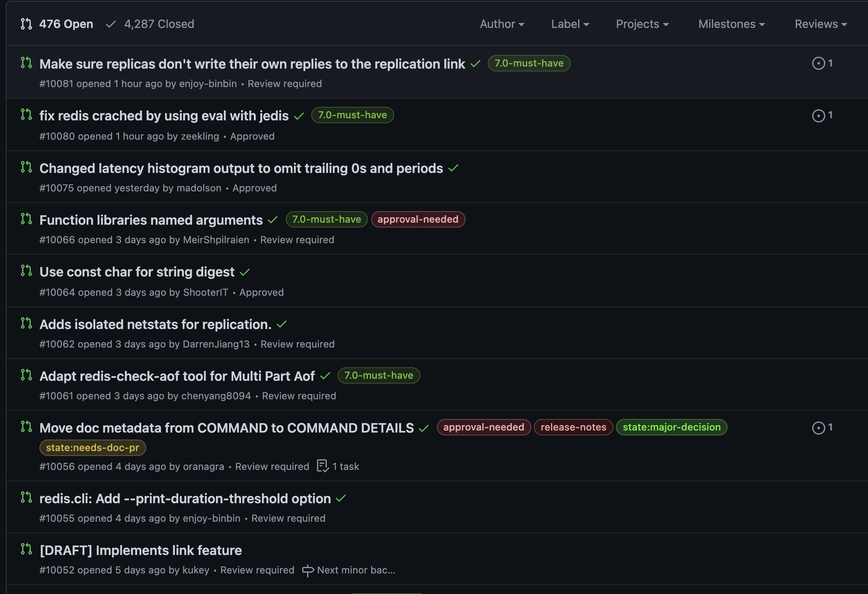Expand the Label filter dropdown
868x594 pixels.
click(x=570, y=24)
